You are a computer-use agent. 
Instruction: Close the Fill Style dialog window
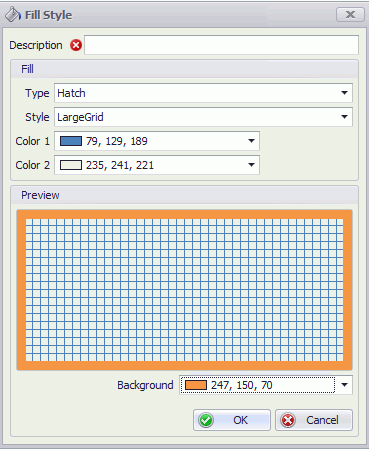[350, 15]
